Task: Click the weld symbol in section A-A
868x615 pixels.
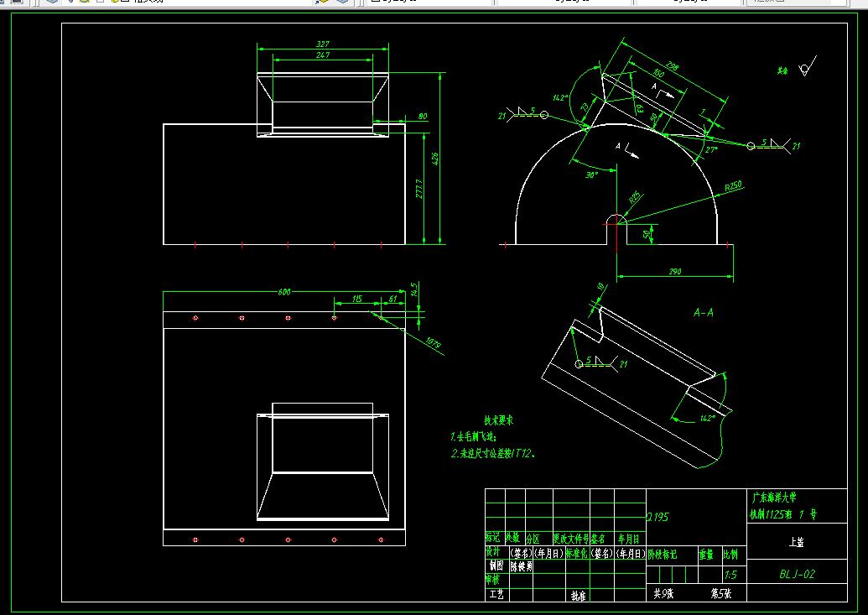Action: coord(602,363)
